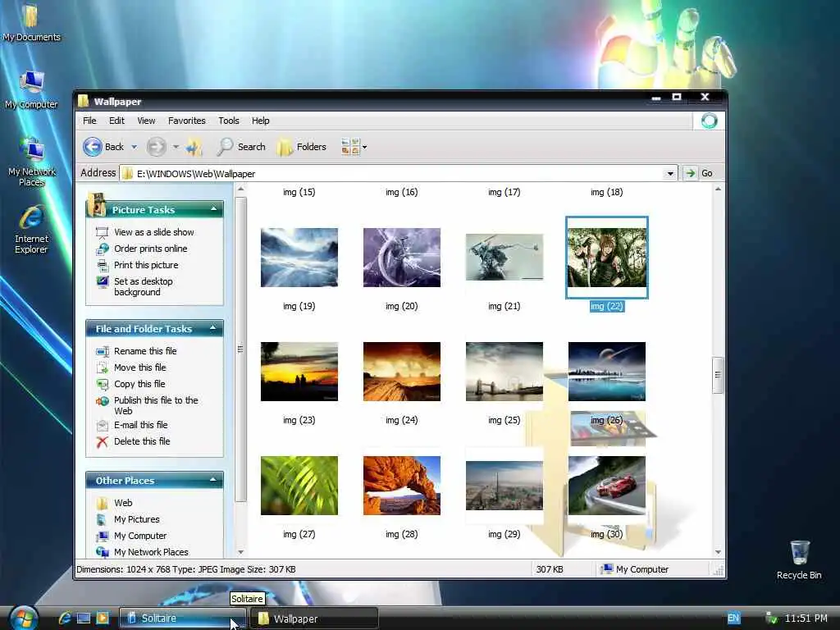
Task: Click the printer icon for Print this picture
Action: pos(102,265)
